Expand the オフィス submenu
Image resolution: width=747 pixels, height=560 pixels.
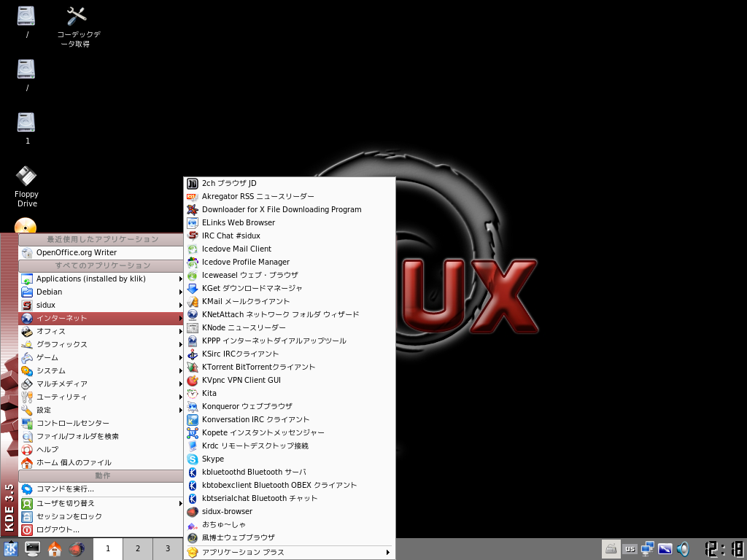(101, 332)
